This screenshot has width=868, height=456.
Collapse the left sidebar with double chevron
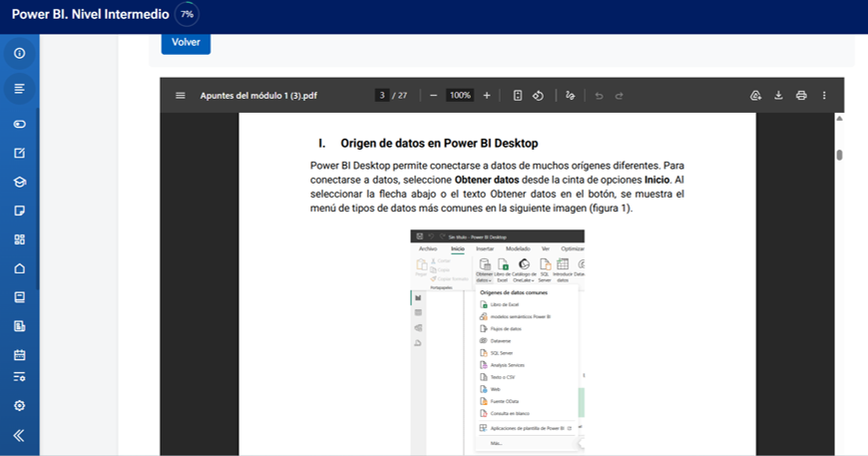pyautogui.click(x=19, y=435)
